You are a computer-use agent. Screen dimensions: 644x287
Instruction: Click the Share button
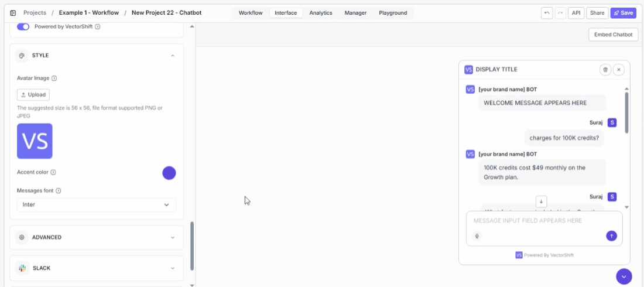[x=597, y=13]
